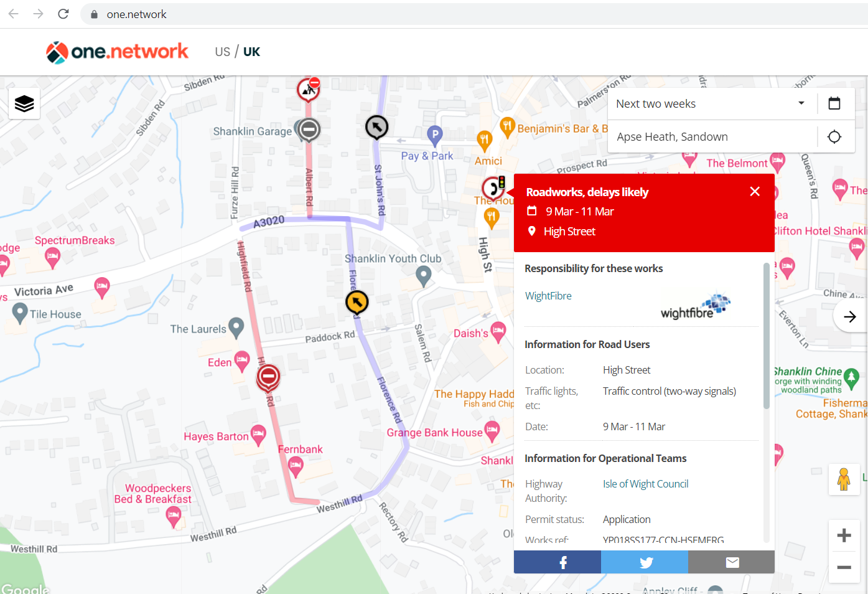The width and height of the screenshot is (868, 594).
Task: Click yellow diversion marker on Florence Rd
Action: coord(357,303)
